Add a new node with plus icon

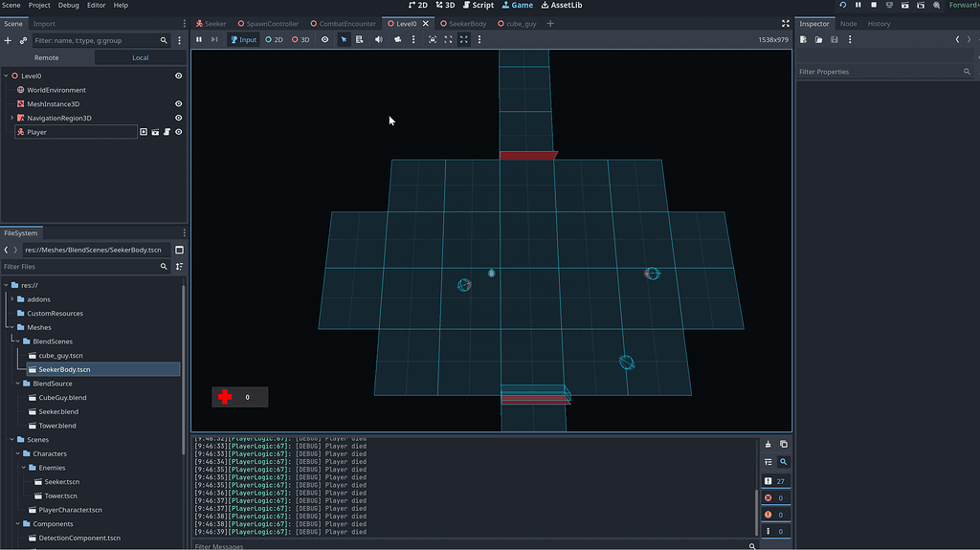tap(8, 40)
